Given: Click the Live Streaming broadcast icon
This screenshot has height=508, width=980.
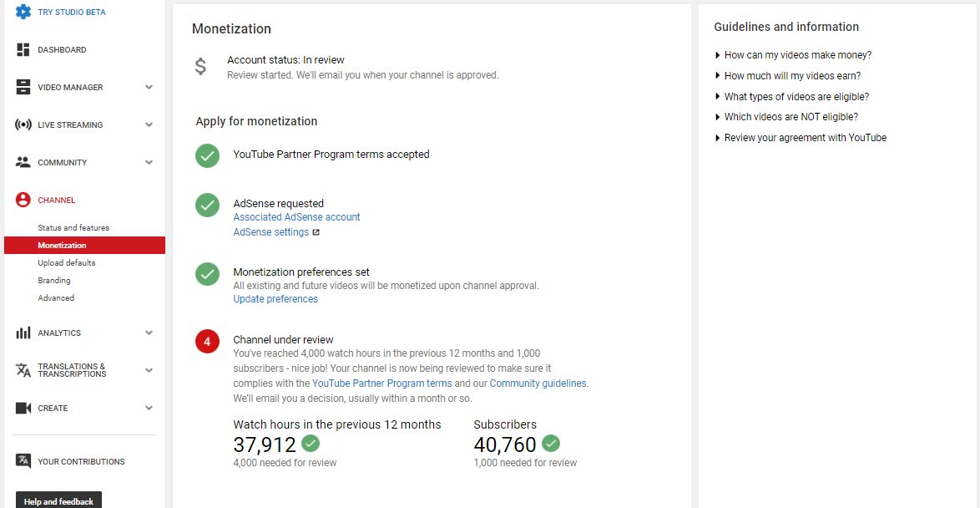Looking at the screenshot, I should (23, 124).
